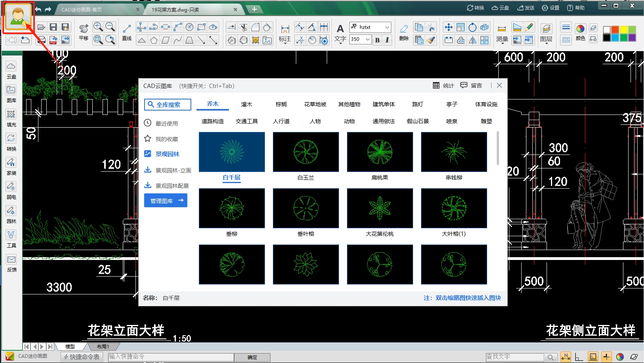Click the insert image tool icon

[x=267, y=40]
